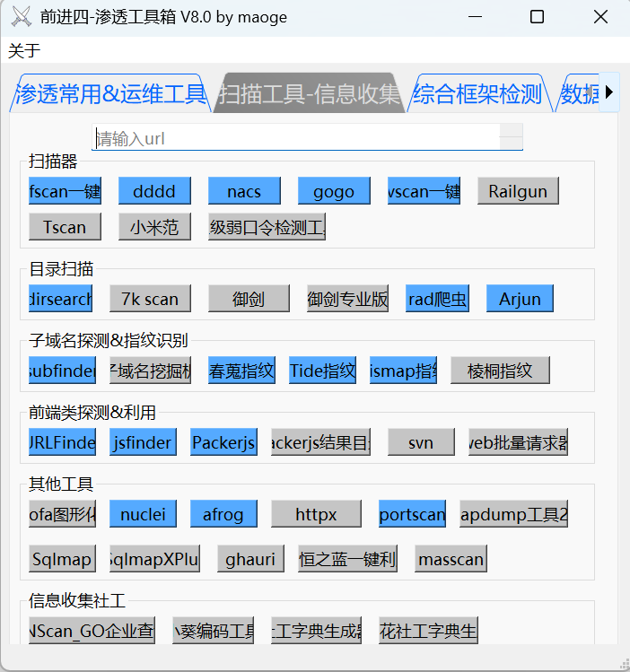The height and width of the screenshot is (672, 630).
Task: Open 棱桐指纹 tool
Action: pyautogui.click(x=500, y=370)
